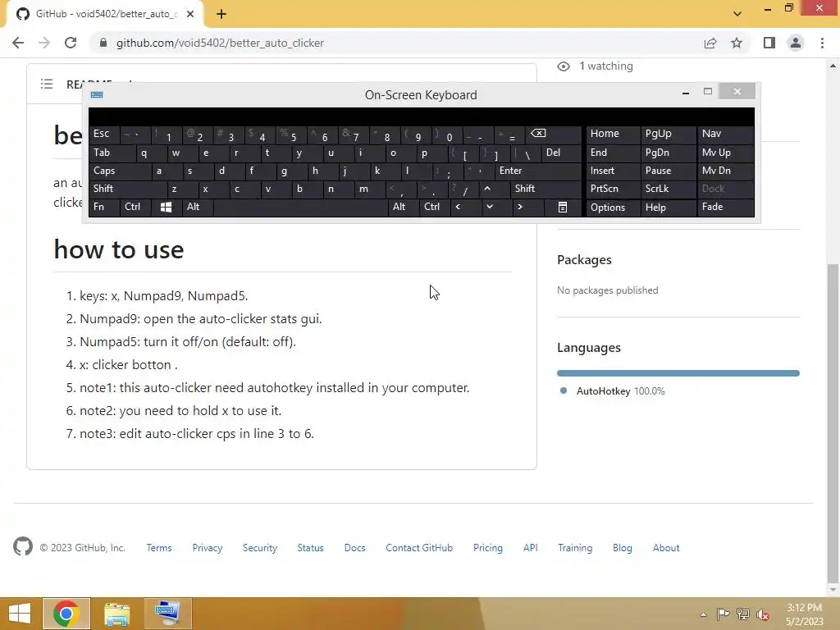Toggle the Fade key
The height and width of the screenshot is (630, 840).
click(x=725, y=208)
